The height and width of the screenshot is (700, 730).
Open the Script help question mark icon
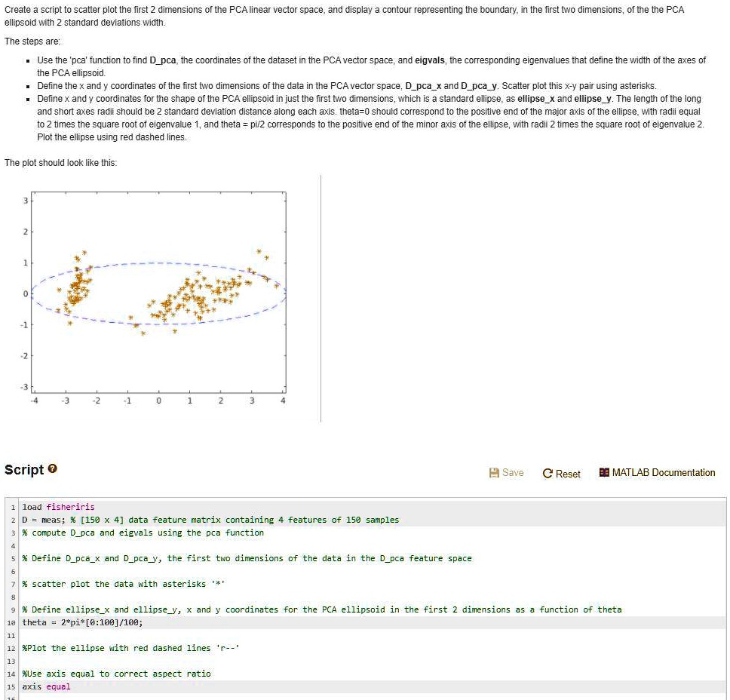53,468
